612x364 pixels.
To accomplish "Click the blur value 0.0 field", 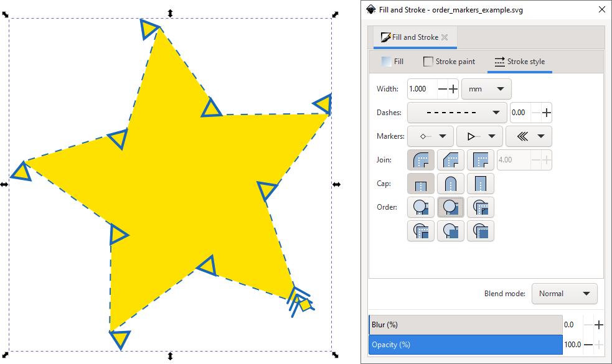I will tap(572, 325).
